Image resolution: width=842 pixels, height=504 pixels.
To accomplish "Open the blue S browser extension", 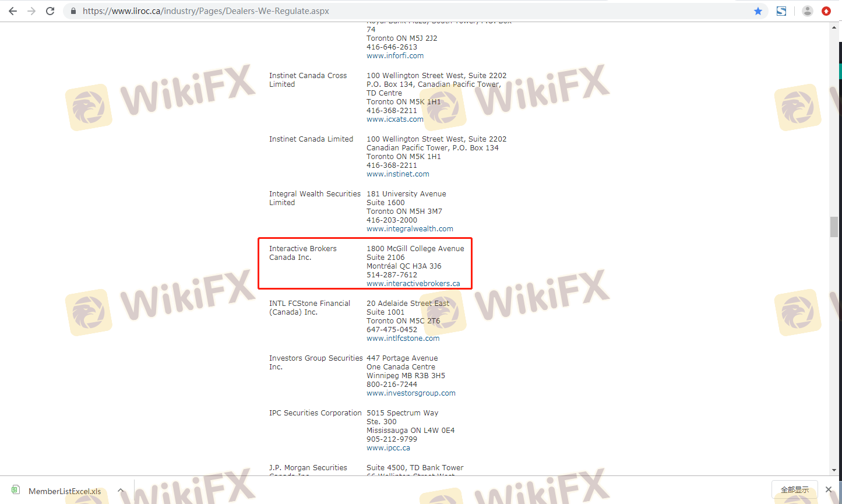I will point(781,11).
